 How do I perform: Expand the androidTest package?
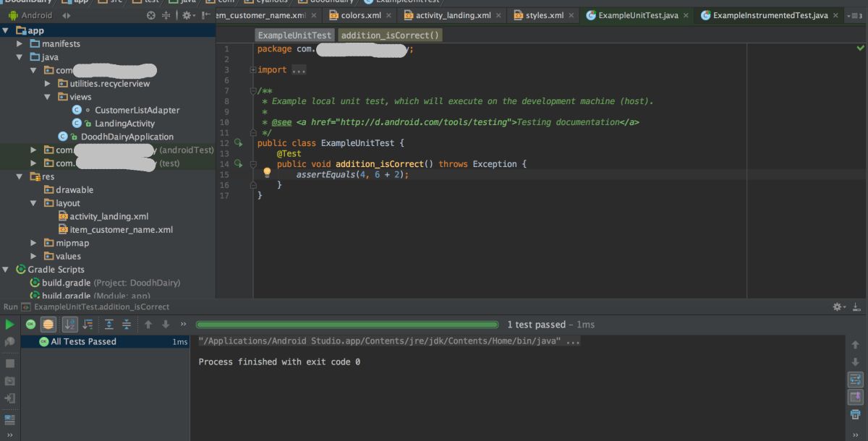[33, 150]
